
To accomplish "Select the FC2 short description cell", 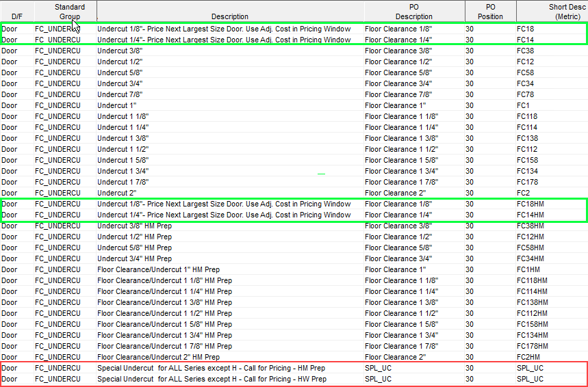I will click(551, 193).
